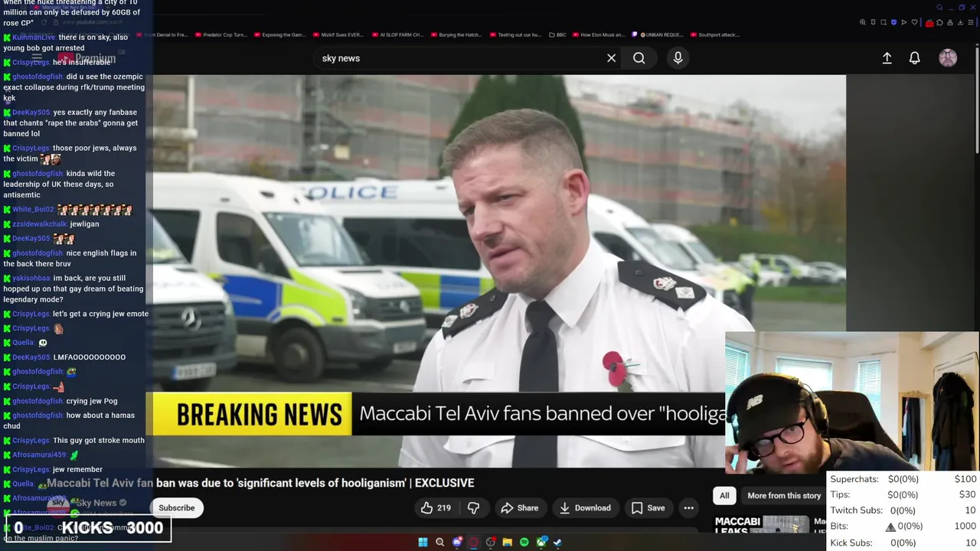
Task: Subscribe to the Sky News channel
Action: coord(177,508)
